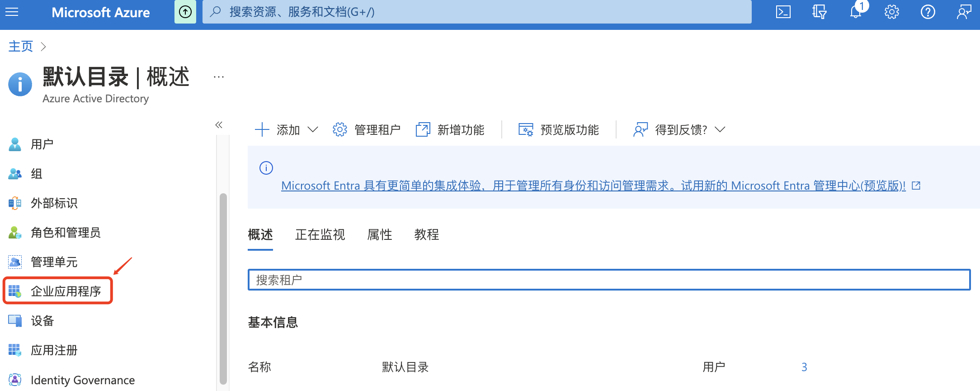
Task: Click the 新增功能 external window icon
Action: tap(423, 130)
